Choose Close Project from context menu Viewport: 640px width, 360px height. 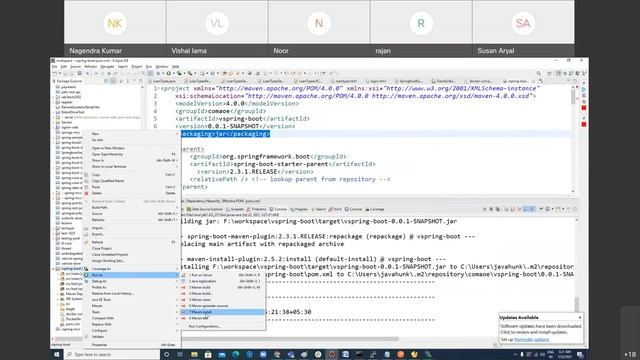pyautogui.click(x=131, y=248)
